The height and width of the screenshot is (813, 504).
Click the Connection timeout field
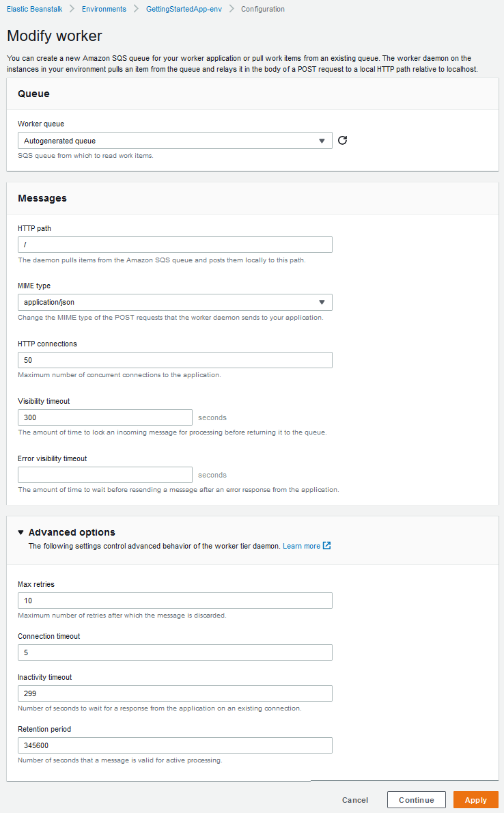[x=175, y=652]
